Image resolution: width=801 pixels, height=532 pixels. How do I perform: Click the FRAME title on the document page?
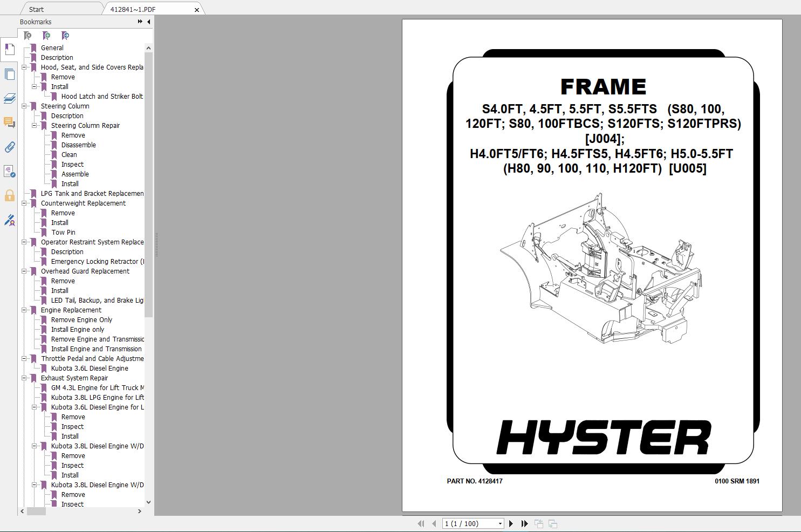603,87
